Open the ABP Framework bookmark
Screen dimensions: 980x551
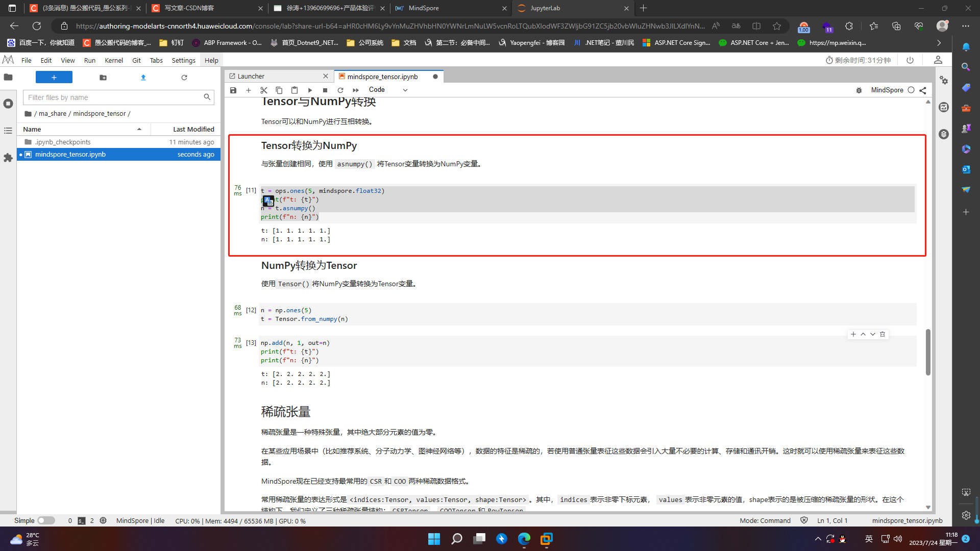227,43
